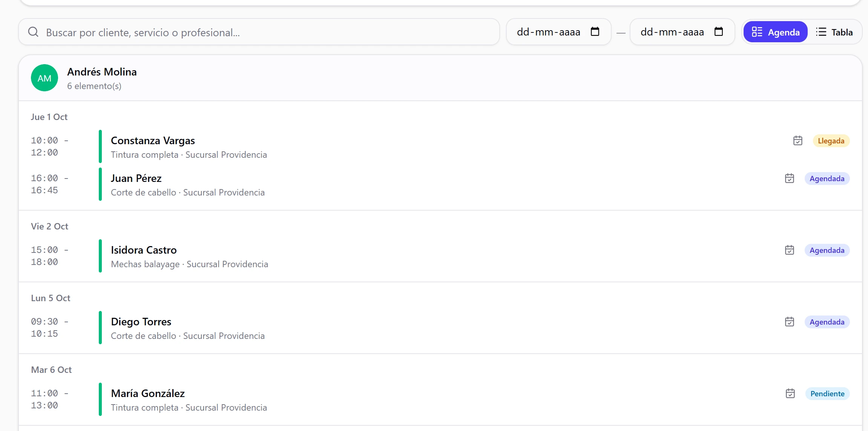This screenshot has width=868, height=431.
Task: Open the end date calendar picker icon
Action: tap(719, 32)
